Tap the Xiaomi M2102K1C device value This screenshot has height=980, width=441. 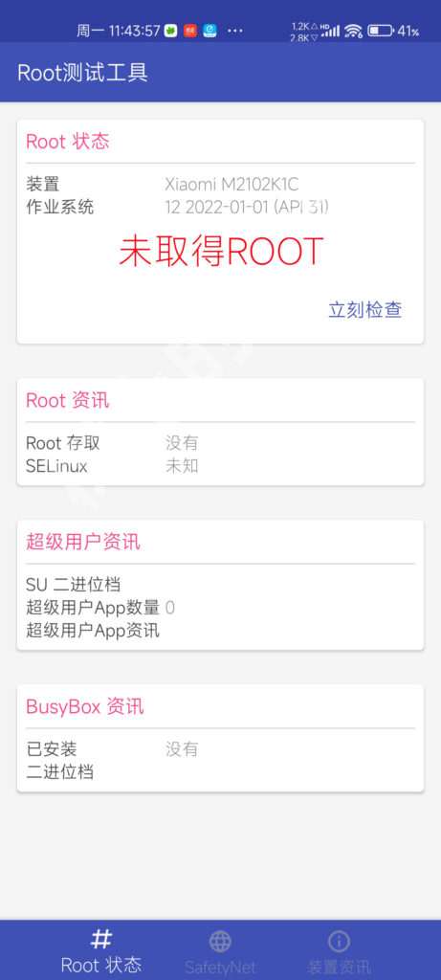(x=232, y=185)
